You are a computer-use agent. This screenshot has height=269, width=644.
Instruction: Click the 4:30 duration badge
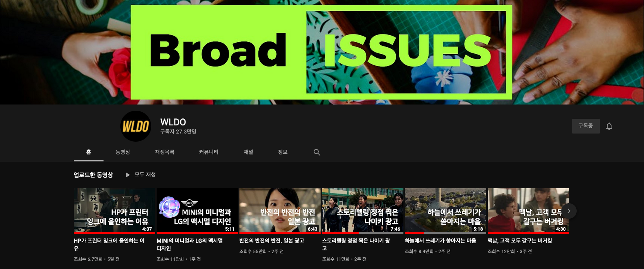click(561, 229)
